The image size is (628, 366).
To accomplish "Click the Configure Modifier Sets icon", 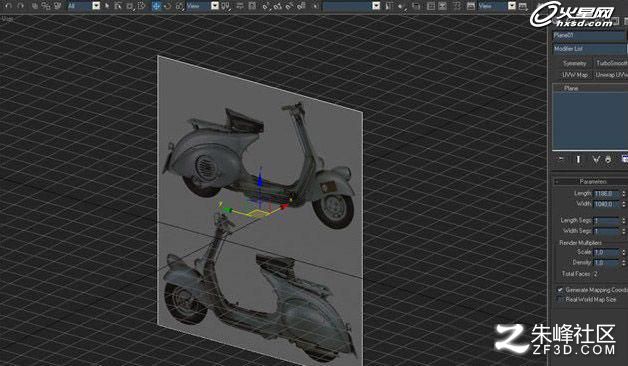I will click(x=624, y=159).
